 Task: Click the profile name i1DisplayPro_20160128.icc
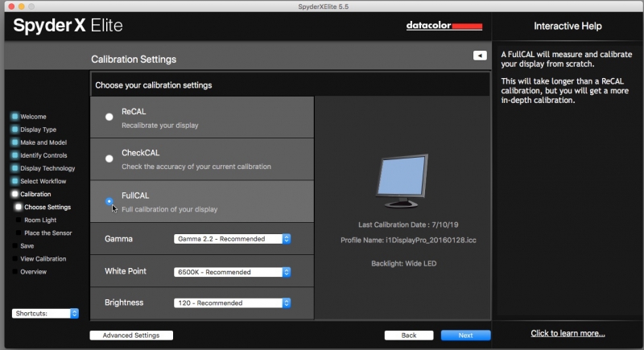click(x=431, y=241)
